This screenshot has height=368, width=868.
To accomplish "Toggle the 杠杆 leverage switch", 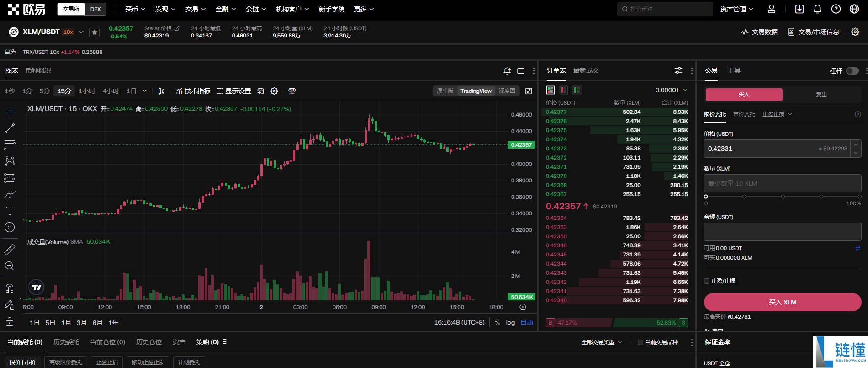I will [852, 71].
